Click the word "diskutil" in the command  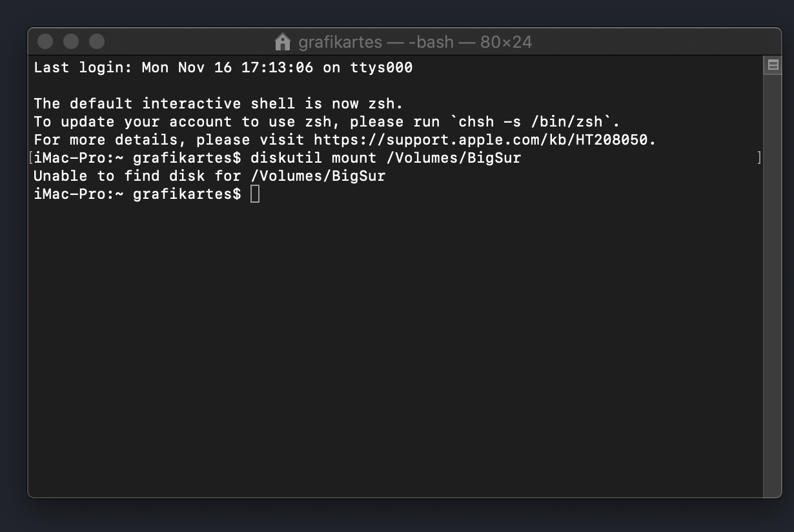point(286,158)
